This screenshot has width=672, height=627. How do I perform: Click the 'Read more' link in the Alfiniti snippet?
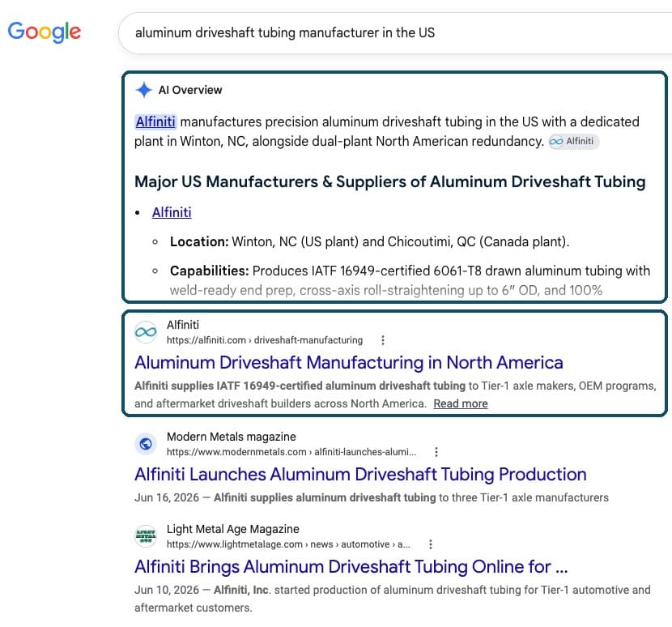461,403
